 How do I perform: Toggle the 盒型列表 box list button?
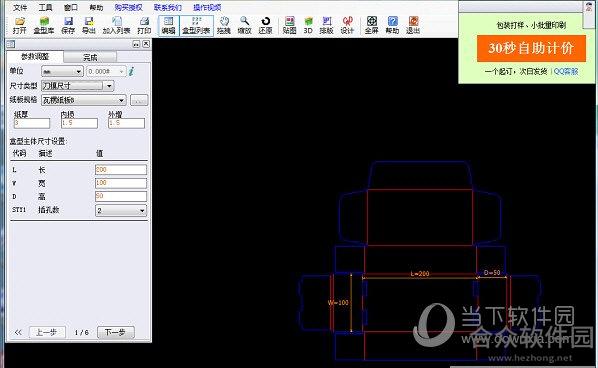tap(196, 25)
